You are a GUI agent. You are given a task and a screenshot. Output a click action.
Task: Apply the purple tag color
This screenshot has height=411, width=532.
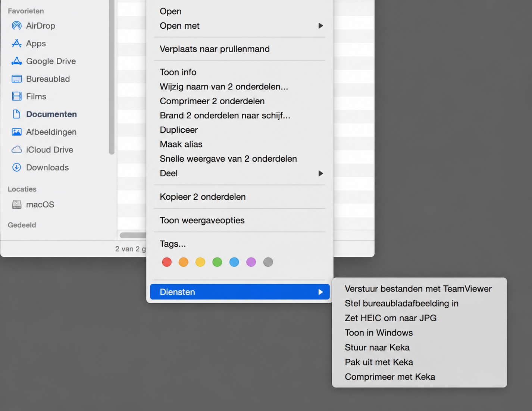[x=251, y=262]
